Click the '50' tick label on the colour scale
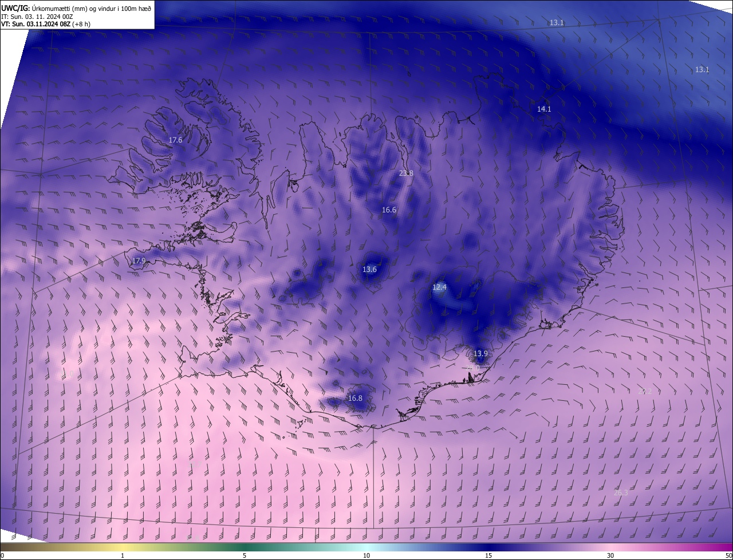 (728, 555)
